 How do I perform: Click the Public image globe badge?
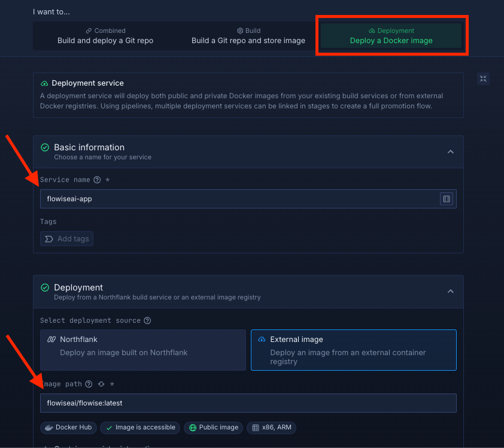tap(213, 428)
